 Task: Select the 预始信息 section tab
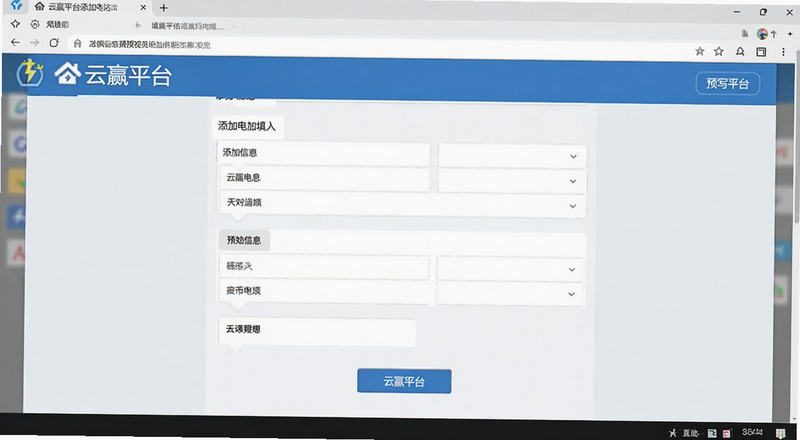coord(244,240)
